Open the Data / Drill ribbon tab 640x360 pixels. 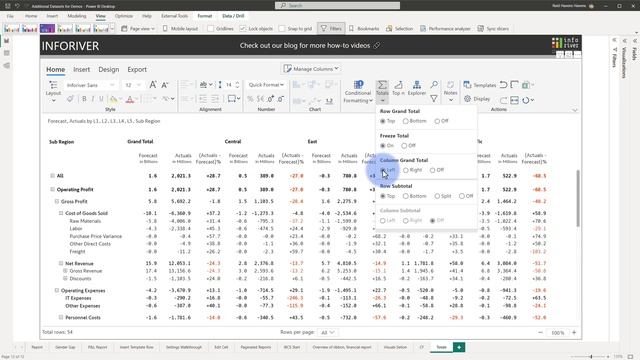pyautogui.click(x=233, y=16)
